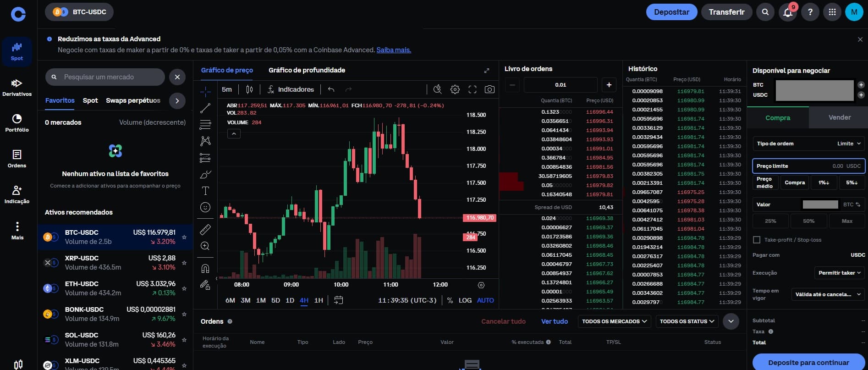
Task: Click the Preço limite input field
Action: (808, 166)
